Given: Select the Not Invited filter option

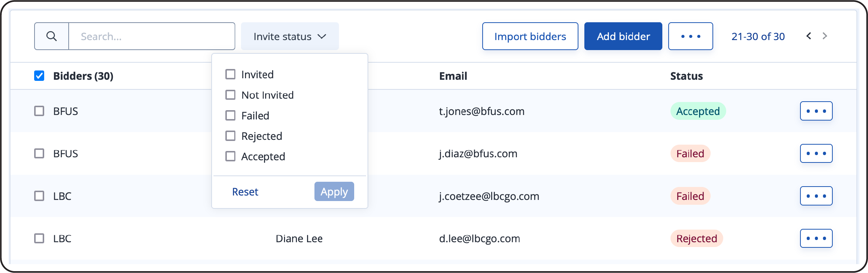Looking at the screenshot, I should coord(231,95).
